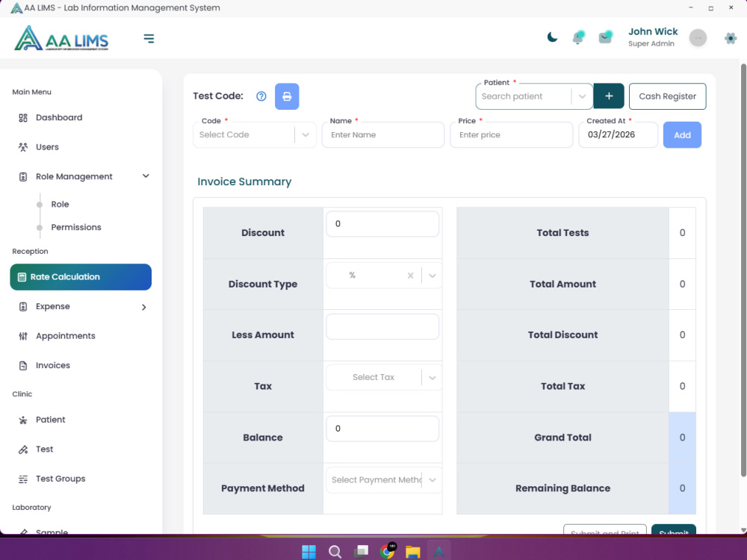The width and height of the screenshot is (747, 560).
Task: Click the Test sidebar icon
Action: tap(23, 449)
